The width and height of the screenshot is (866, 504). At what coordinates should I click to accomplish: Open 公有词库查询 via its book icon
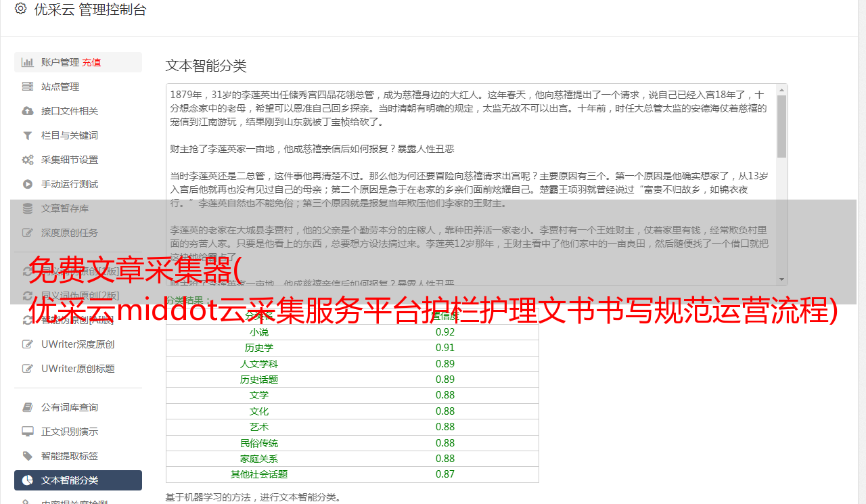(x=28, y=407)
